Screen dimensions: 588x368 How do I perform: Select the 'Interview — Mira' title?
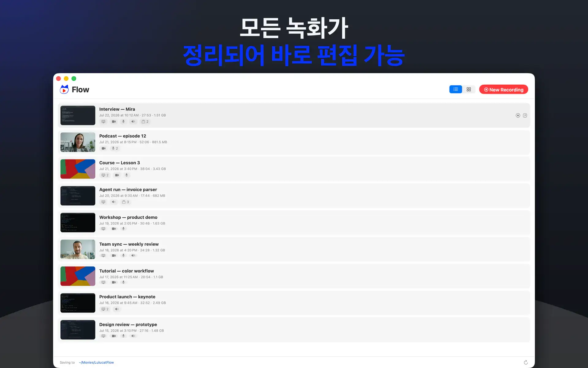(117, 109)
